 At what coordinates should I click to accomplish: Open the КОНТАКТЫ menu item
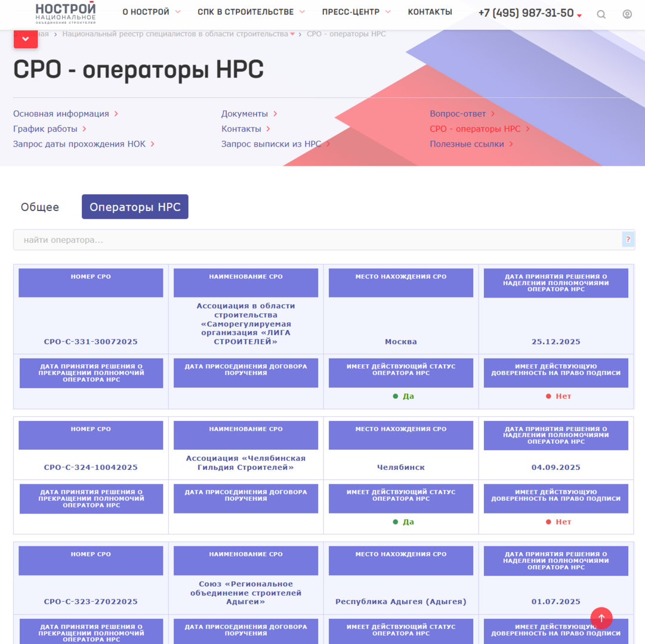pos(430,12)
